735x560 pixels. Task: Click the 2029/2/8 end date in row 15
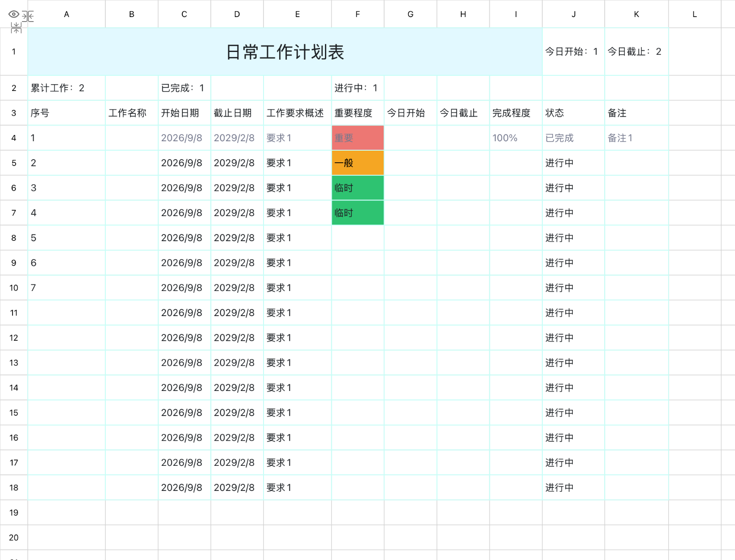tap(237, 412)
